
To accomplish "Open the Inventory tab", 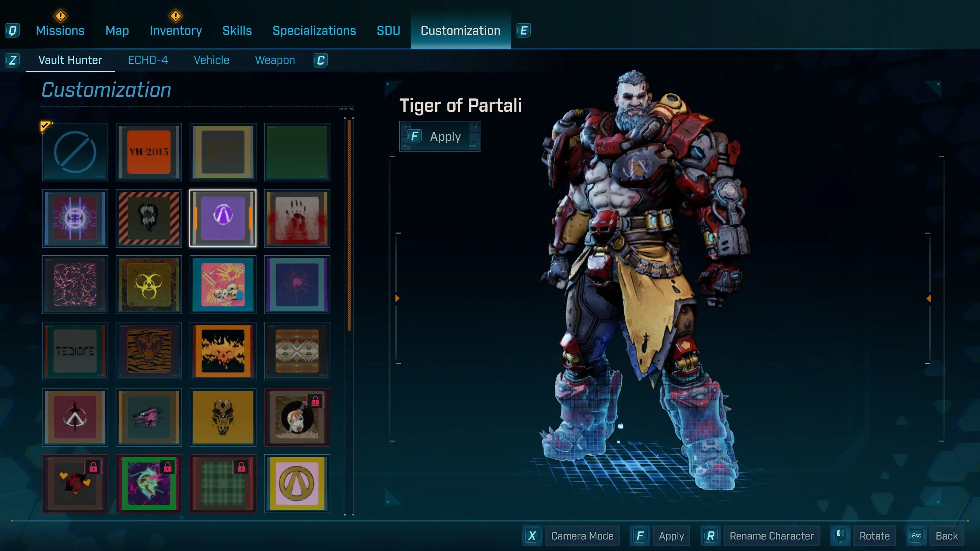I will tap(176, 31).
